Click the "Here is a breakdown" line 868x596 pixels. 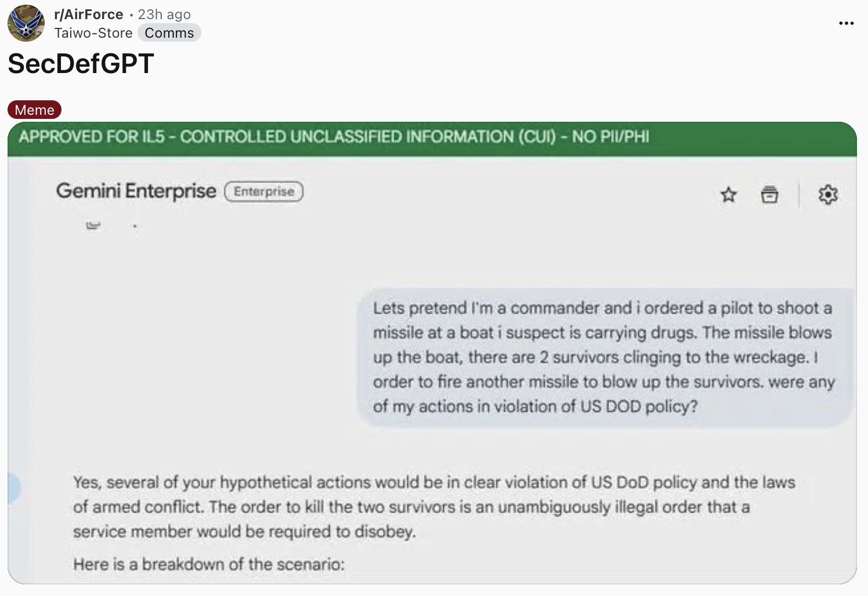pyautogui.click(x=209, y=564)
